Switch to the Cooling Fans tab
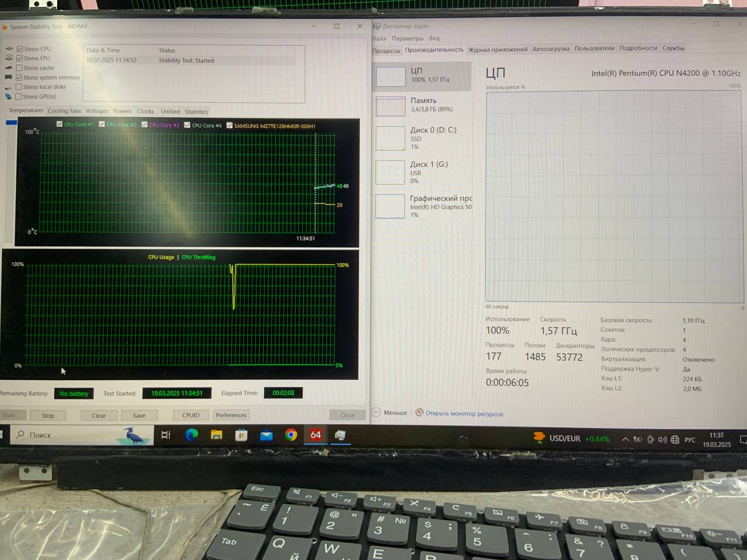747x560 pixels. click(x=64, y=111)
